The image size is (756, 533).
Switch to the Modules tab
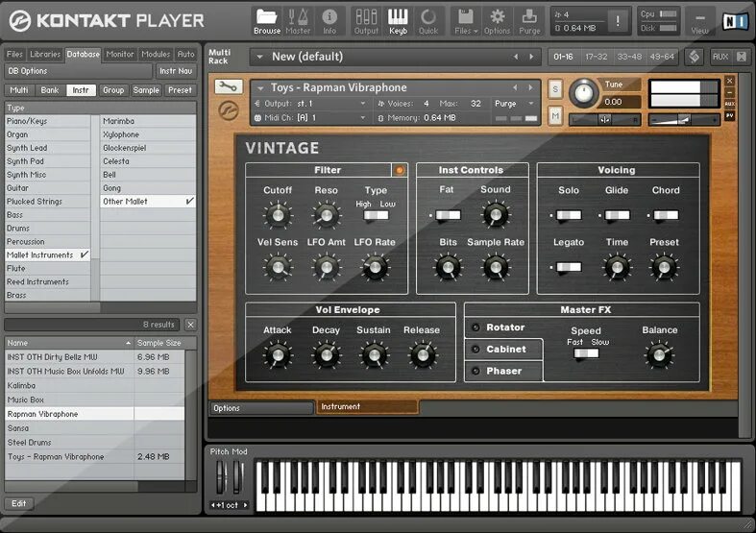coord(156,54)
